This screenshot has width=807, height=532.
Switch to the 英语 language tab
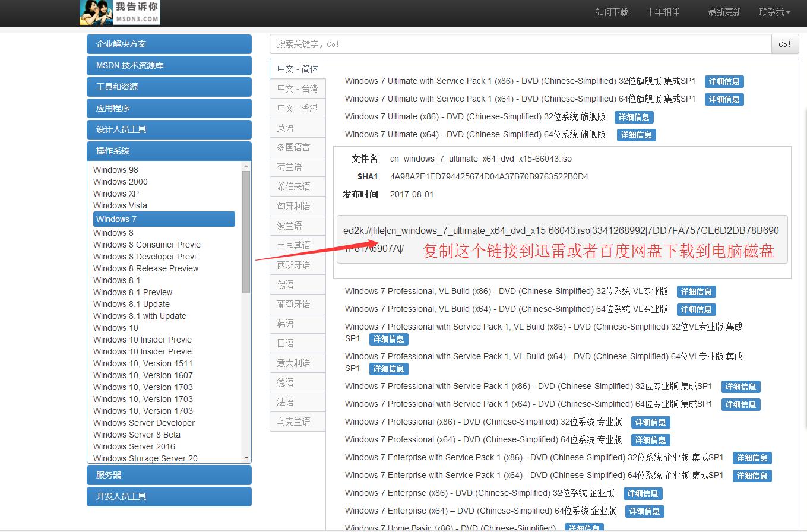pos(298,127)
